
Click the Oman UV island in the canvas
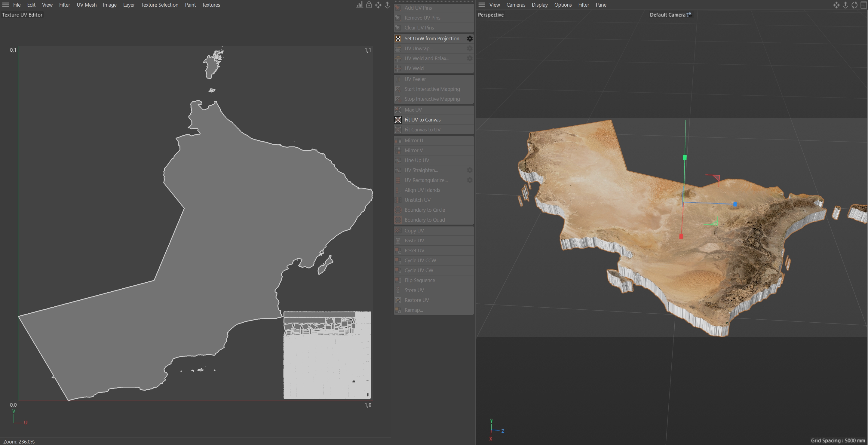pyautogui.click(x=236, y=219)
